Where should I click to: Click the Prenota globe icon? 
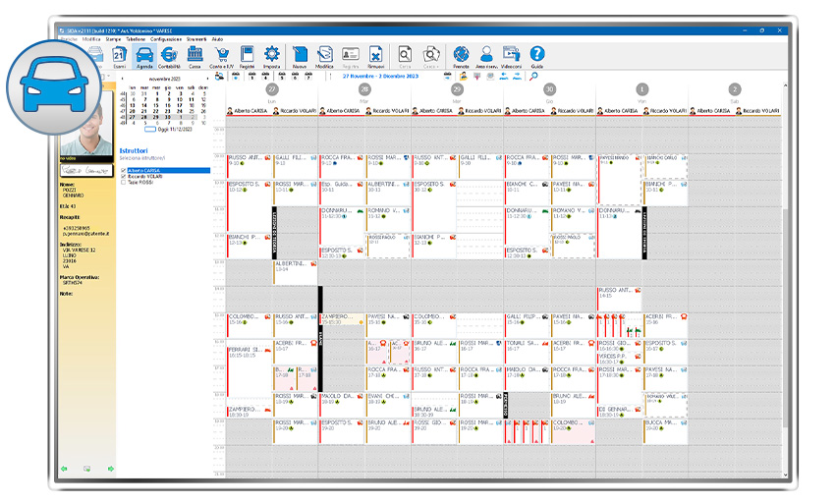461,56
